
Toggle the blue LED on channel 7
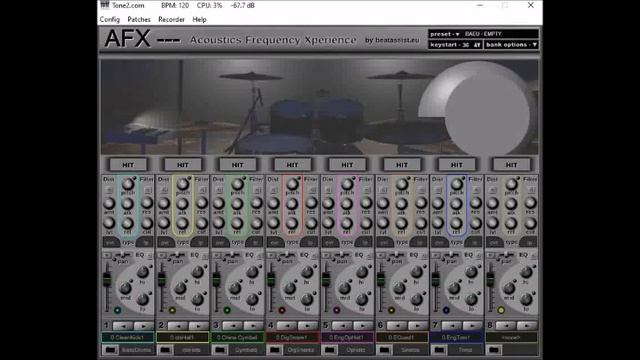pyautogui.click(x=446, y=310)
